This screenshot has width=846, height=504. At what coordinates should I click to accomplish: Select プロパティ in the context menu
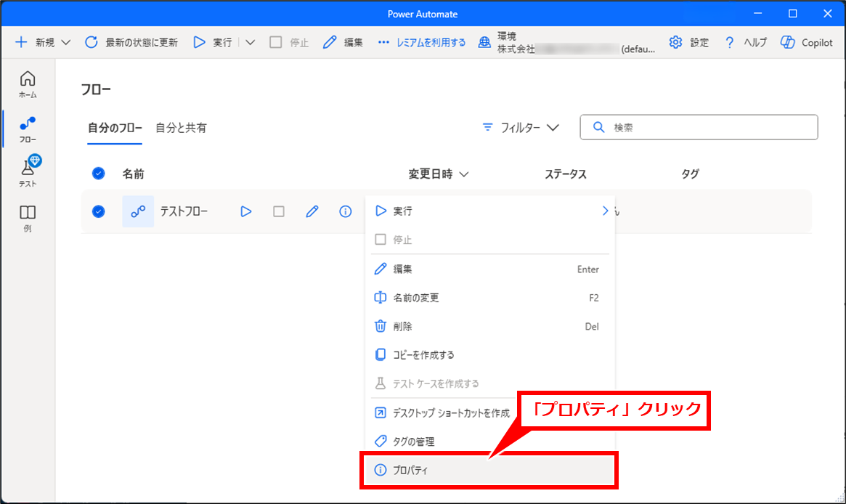tap(411, 471)
